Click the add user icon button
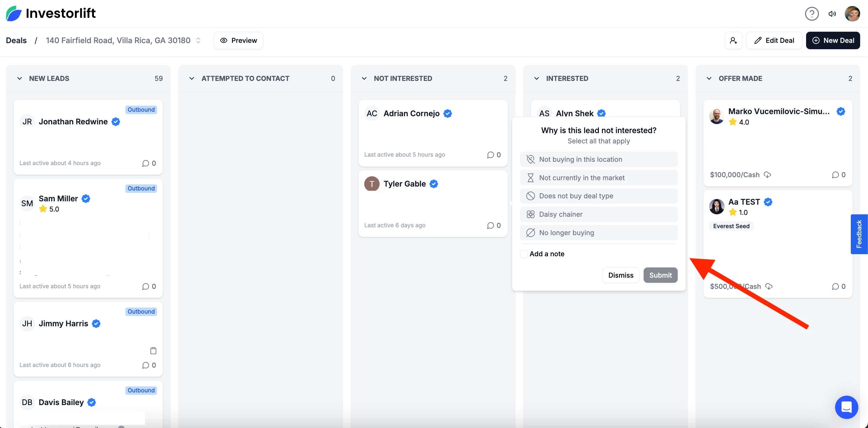 (733, 40)
